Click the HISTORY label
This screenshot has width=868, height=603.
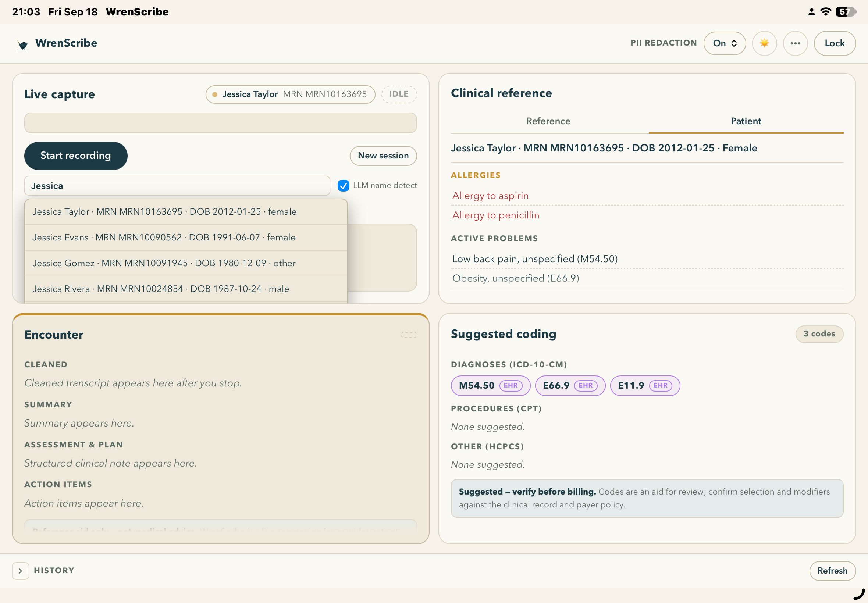[x=54, y=571]
